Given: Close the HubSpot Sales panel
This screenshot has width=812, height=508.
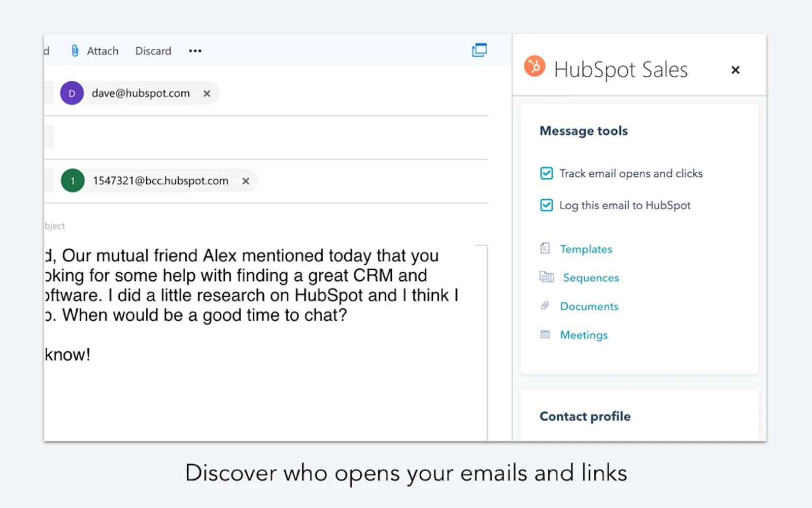Looking at the screenshot, I should coord(735,70).
